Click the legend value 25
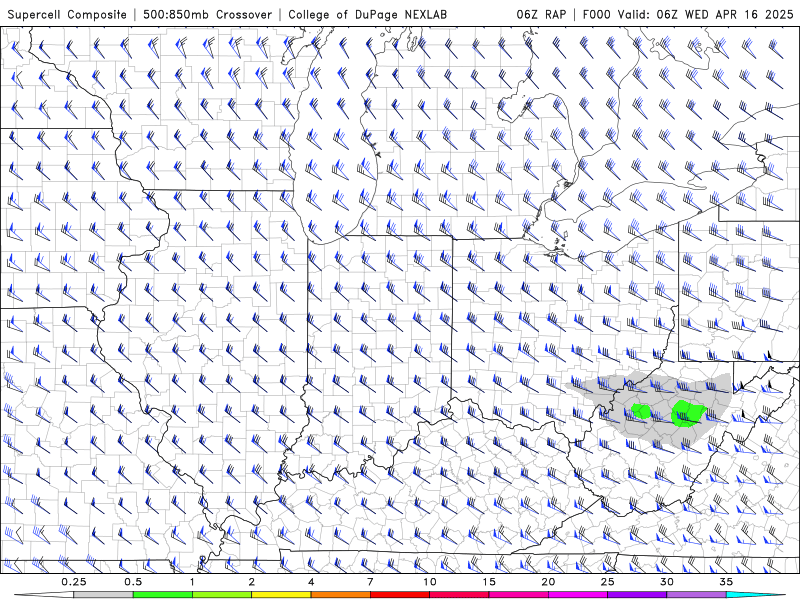The width and height of the screenshot is (800, 600). click(x=607, y=582)
